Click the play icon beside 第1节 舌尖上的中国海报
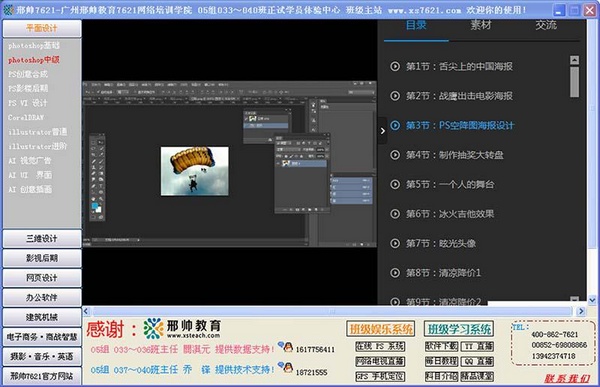This screenshot has width=600, height=387. [395, 66]
